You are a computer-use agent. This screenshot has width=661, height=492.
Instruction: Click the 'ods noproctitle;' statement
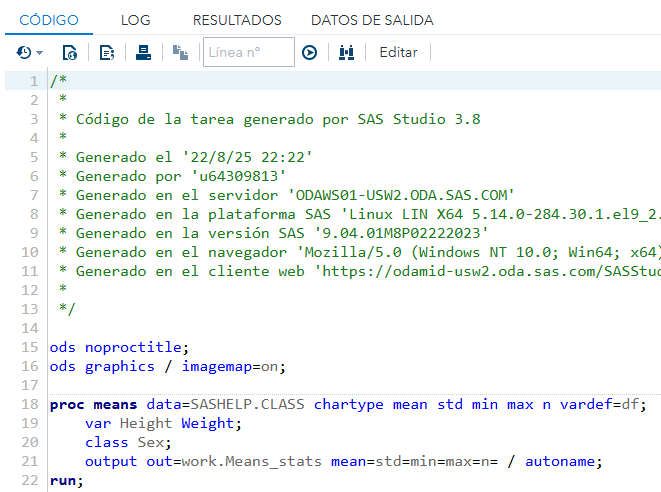coord(118,347)
